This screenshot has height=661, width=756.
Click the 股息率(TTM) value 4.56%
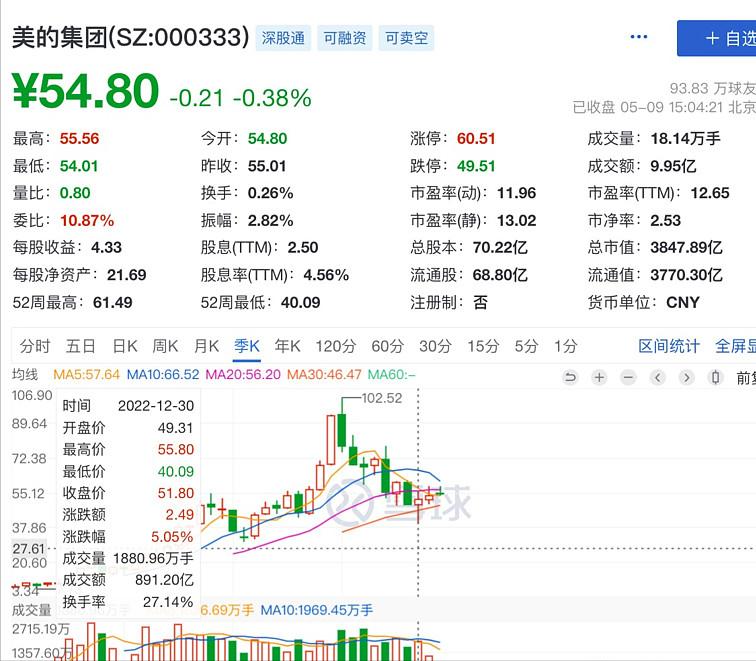click(326, 275)
